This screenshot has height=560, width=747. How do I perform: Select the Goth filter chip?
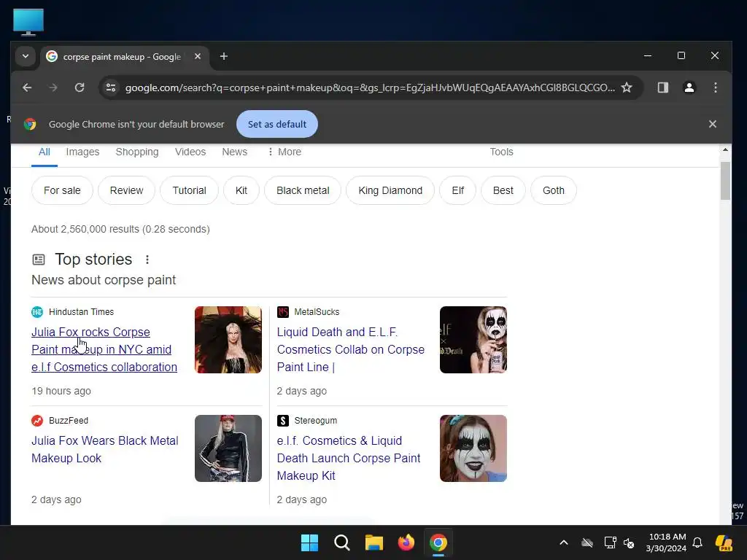pyautogui.click(x=553, y=190)
